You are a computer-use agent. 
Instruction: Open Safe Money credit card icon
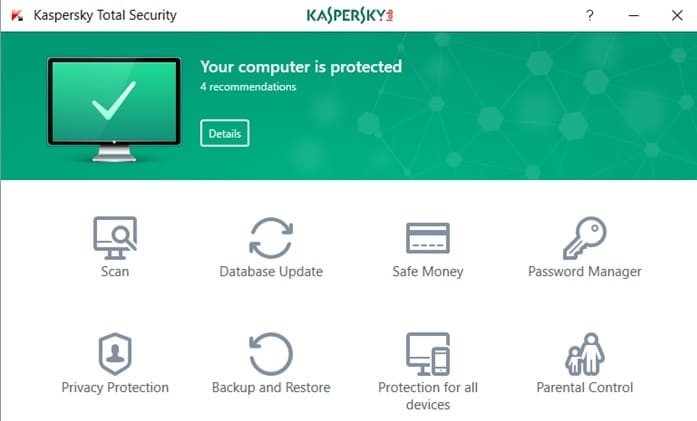[x=428, y=238]
